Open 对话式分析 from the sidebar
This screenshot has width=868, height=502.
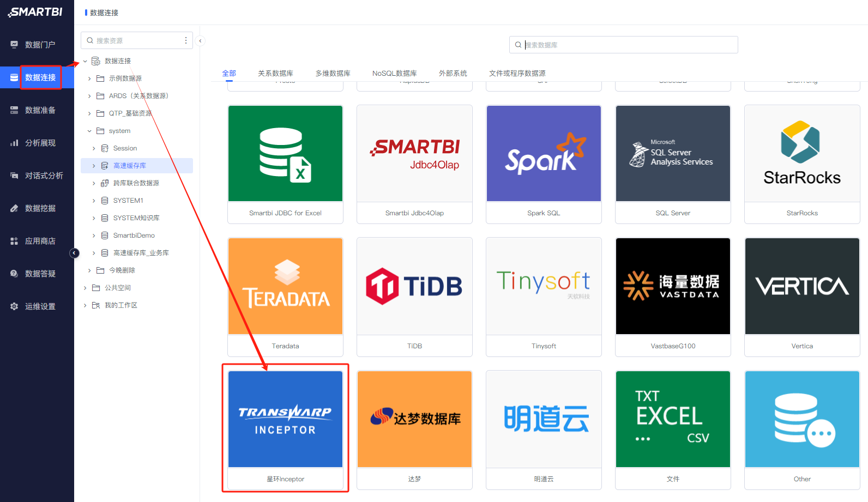(37, 176)
